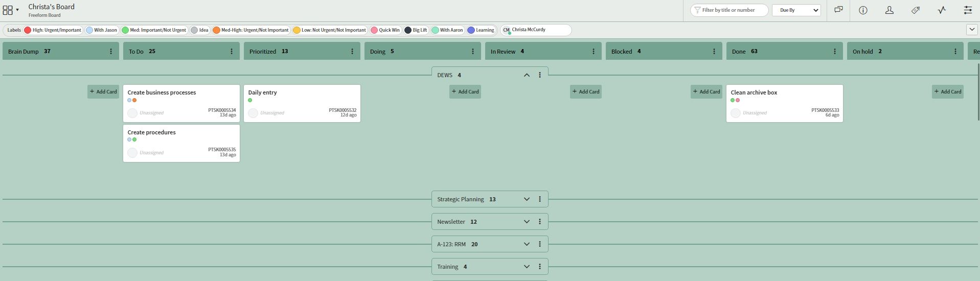Open the board members person icon
This screenshot has height=281, width=980.
point(890,10)
